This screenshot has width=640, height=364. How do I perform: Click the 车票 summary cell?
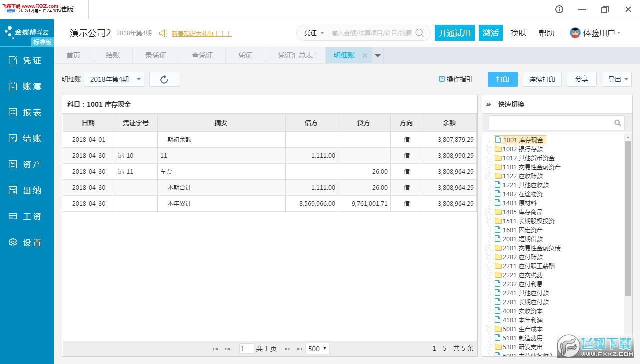coord(221,172)
